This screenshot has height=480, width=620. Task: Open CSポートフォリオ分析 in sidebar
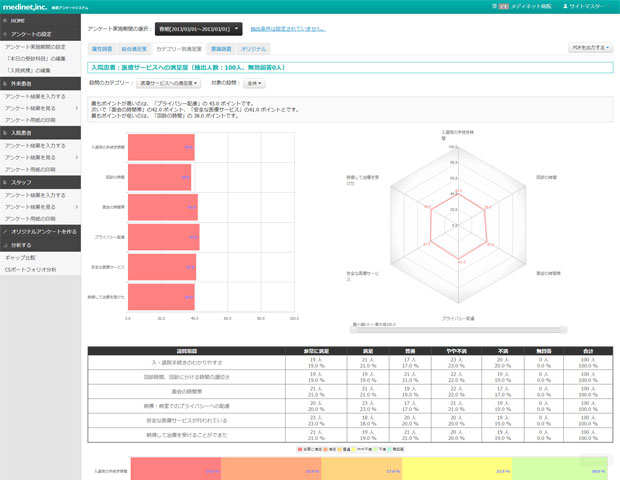pyautogui.click(x=30, y=269)
